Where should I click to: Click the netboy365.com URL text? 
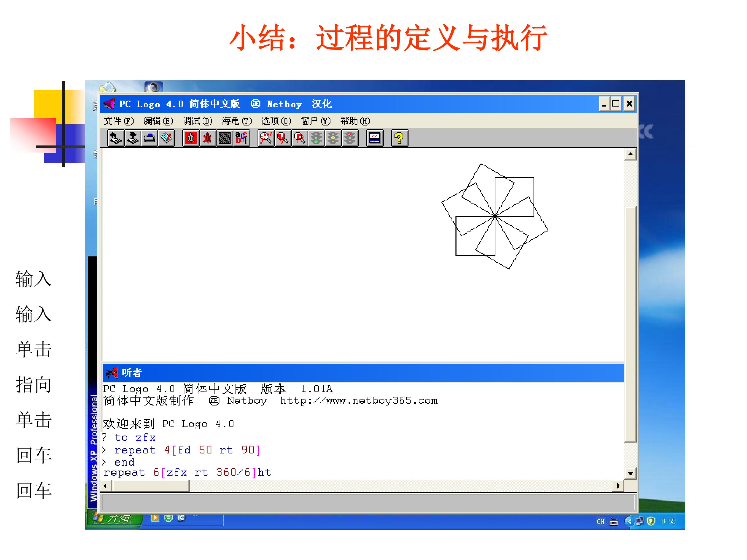click(359, 401)
